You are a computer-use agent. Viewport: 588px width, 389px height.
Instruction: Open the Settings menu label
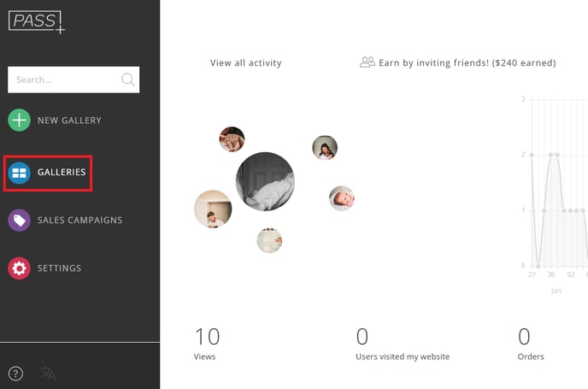(59, 268)
